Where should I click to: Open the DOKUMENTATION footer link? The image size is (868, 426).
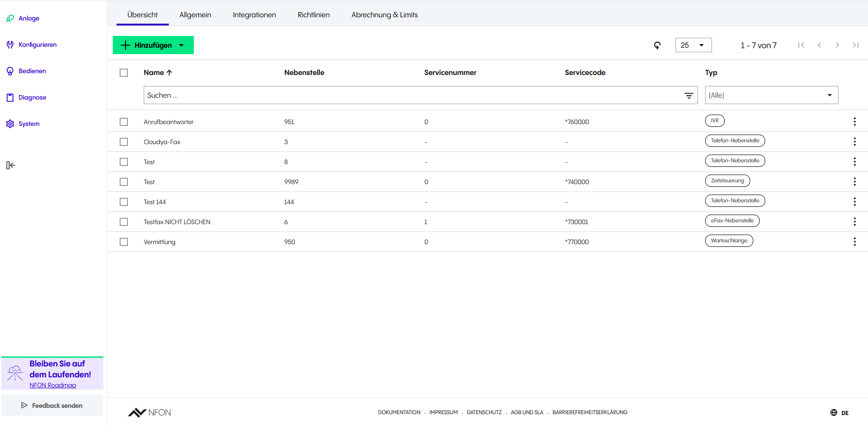coord(399,412)
